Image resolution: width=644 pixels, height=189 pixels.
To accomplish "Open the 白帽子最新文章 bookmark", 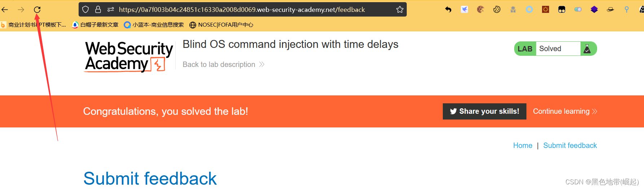I will [x=96, y=25].
